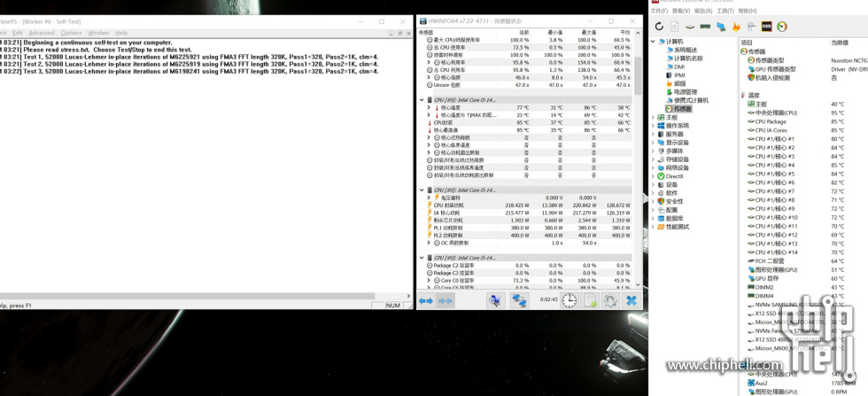
Task: Expand 核心过热降频 row in HWiNFO
Action: point(429,137)
